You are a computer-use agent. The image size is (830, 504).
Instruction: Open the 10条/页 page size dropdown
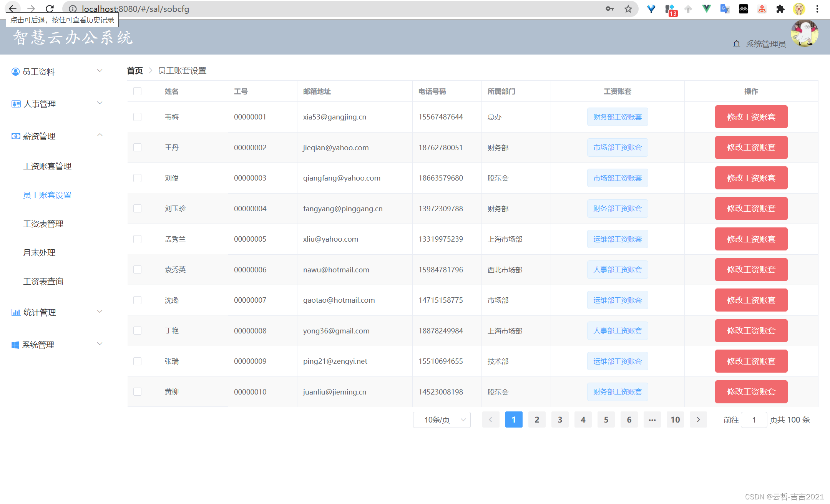coord(442,419)
